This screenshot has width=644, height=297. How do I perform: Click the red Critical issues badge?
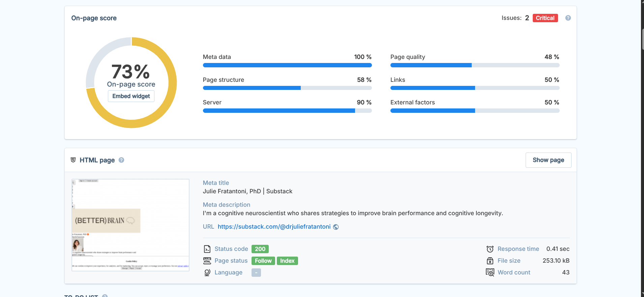pos(545,18)
